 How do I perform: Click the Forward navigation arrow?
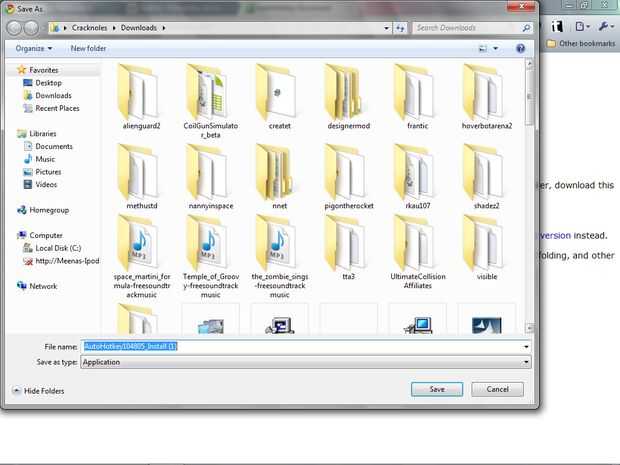31,28
